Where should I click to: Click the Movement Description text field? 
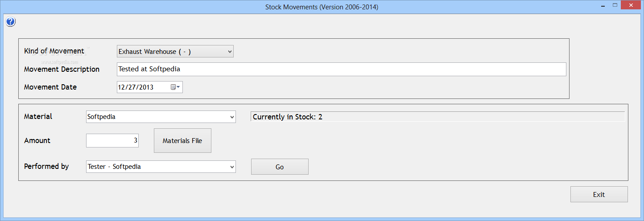click(x=342, y=69)
